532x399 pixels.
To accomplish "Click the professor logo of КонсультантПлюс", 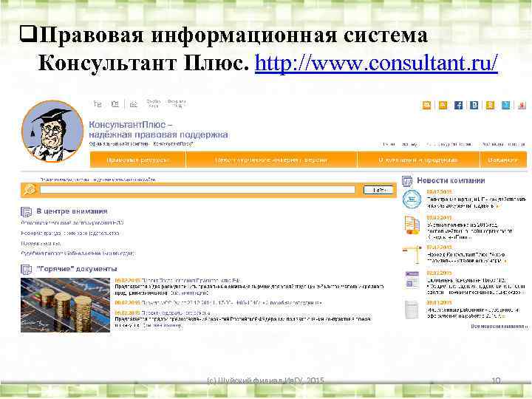I will click(52, 132).
